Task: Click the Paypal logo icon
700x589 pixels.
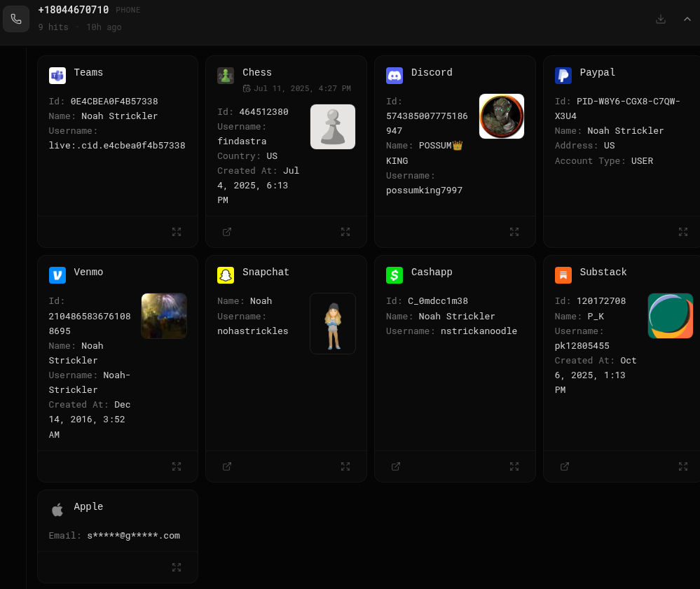Action: (563, 76)
